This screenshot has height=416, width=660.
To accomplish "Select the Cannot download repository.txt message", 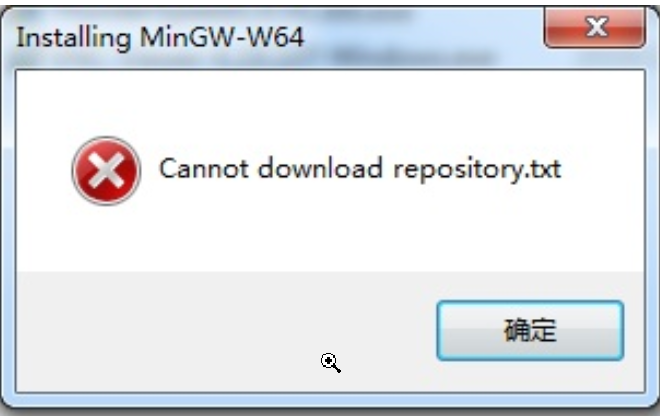I will (x=360, y=169).
